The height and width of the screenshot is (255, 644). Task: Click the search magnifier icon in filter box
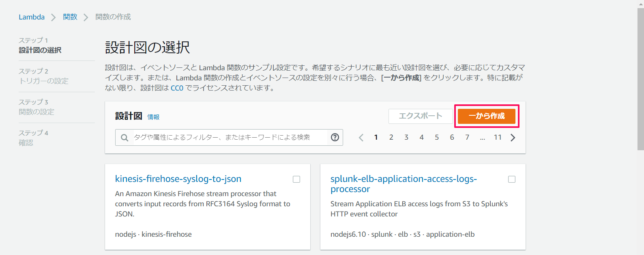tap(125, 138)
